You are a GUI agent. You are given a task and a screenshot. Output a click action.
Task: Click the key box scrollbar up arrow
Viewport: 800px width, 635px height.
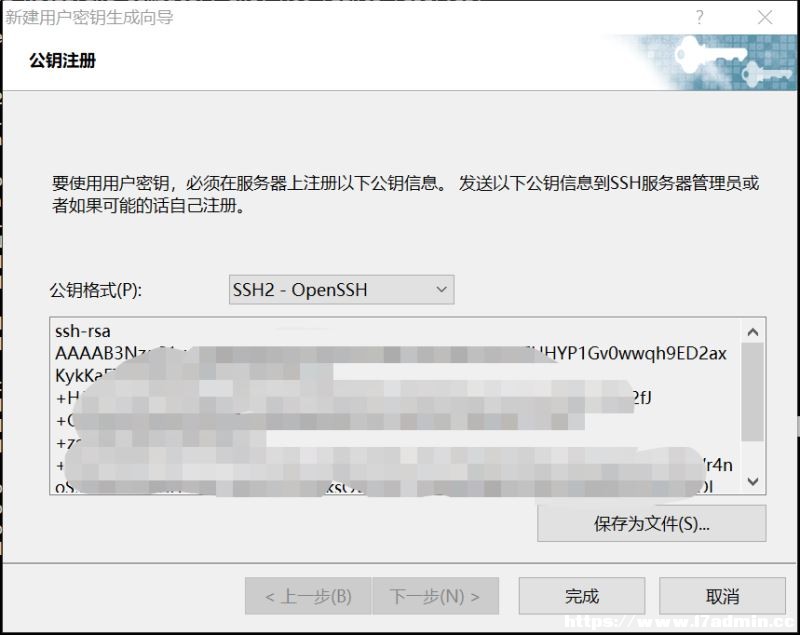tap(753, 332)
